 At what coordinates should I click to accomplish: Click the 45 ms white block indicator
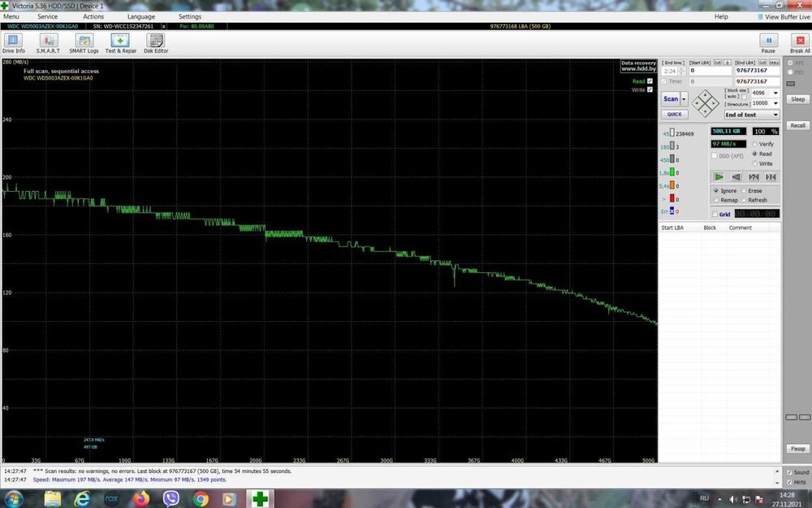[672, 132]
